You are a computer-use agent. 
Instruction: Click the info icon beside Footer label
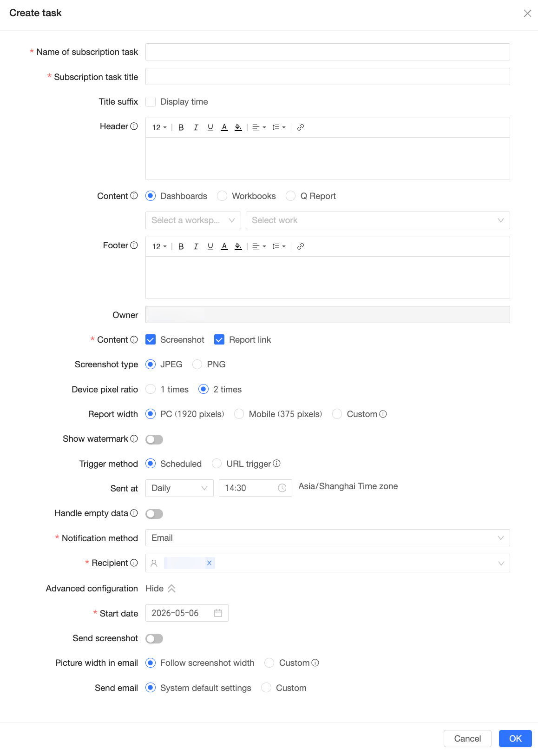pyautogui.click(x=134, y=245)
